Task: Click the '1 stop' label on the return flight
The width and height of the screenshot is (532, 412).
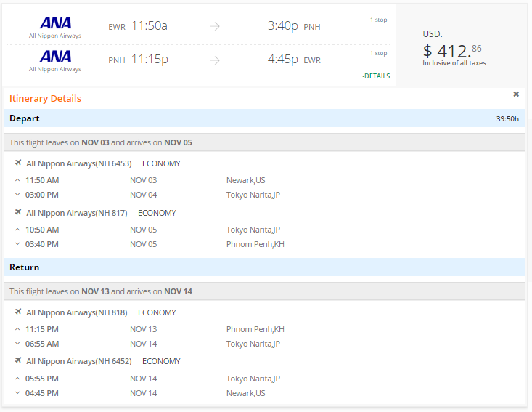Action: (x=379, y=53)
